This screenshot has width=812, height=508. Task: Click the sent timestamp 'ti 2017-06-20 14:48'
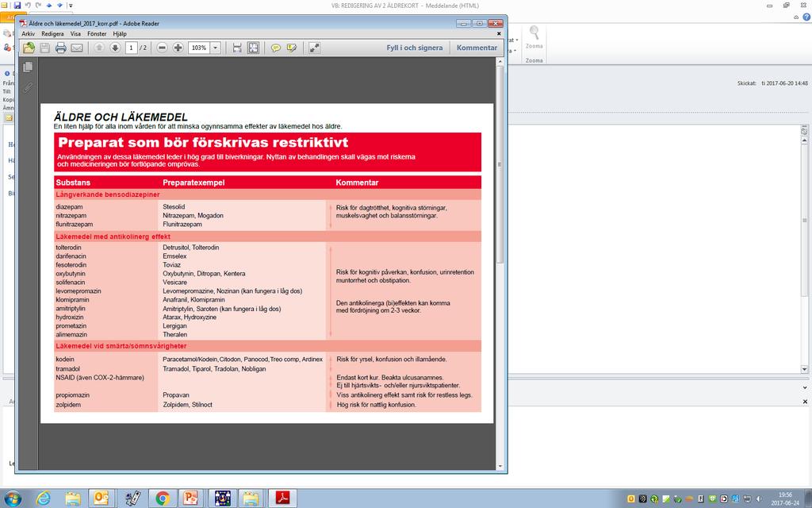[784, 83]
